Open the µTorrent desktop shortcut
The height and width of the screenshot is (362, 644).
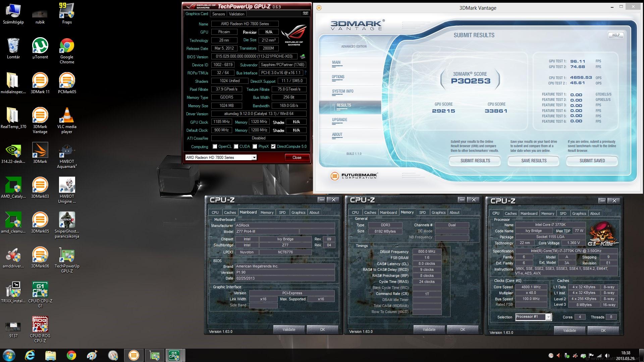coord(40,46)
